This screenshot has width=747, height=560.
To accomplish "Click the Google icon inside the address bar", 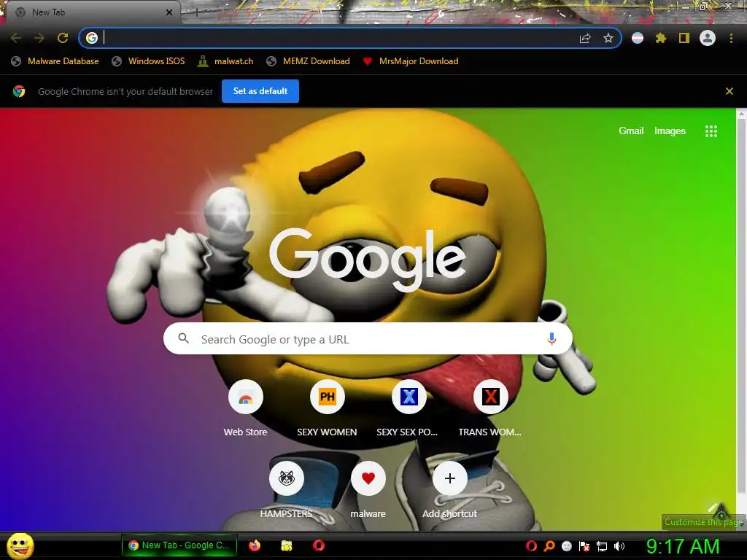I will coord(92,38).
